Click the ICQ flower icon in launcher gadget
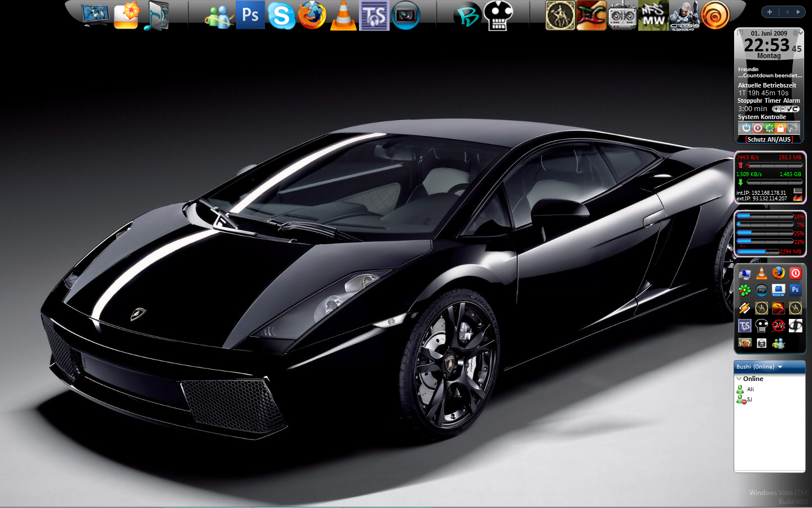812x508 pixels. click(x=744, y=291)
